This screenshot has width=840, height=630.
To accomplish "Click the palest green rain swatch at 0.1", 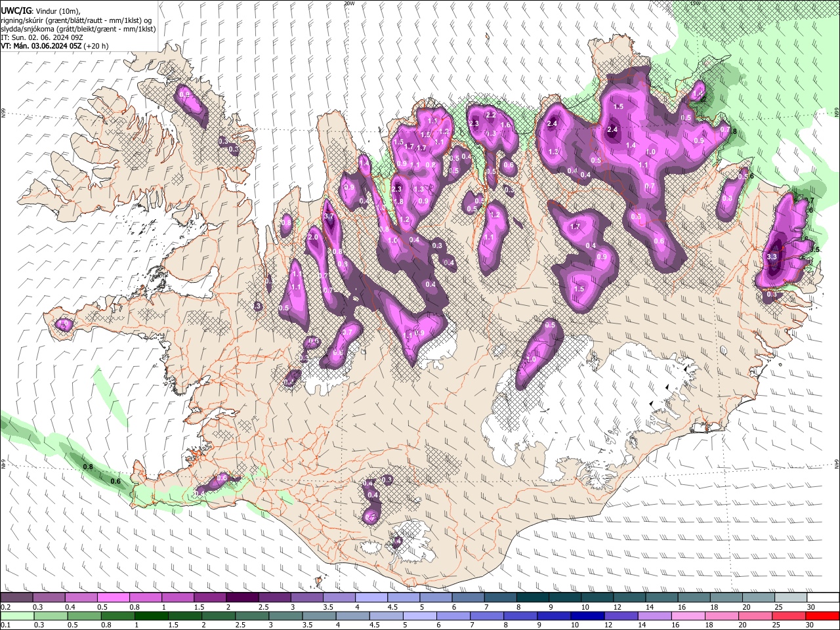I will (17, 616).
